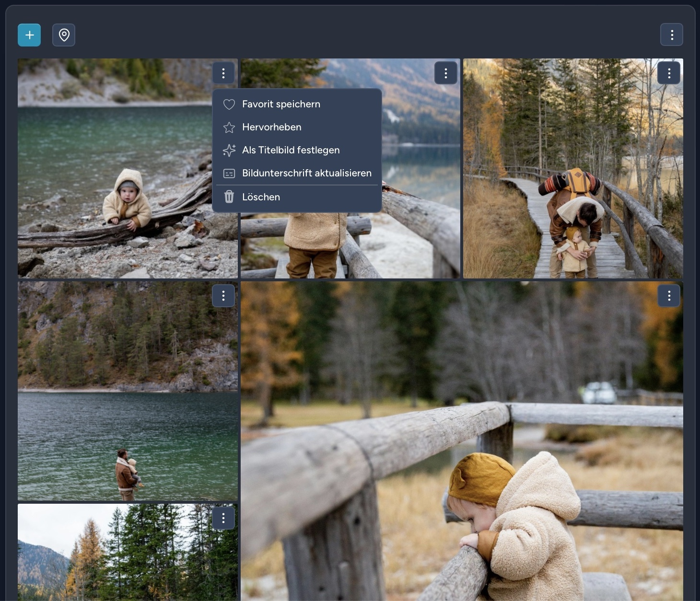Click the sparkle icon next to Als Titelbild festlegen

click(x=229, y=150)
